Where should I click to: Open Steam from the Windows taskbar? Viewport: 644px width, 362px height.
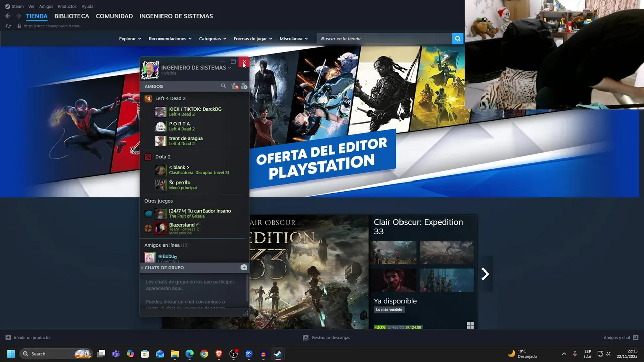click(278, 354)
